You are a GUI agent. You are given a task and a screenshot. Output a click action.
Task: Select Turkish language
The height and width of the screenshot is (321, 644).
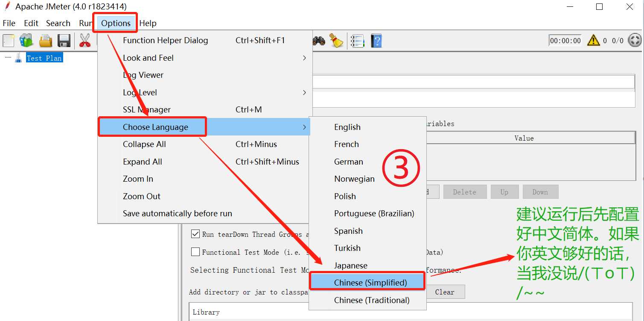point(367,248)
